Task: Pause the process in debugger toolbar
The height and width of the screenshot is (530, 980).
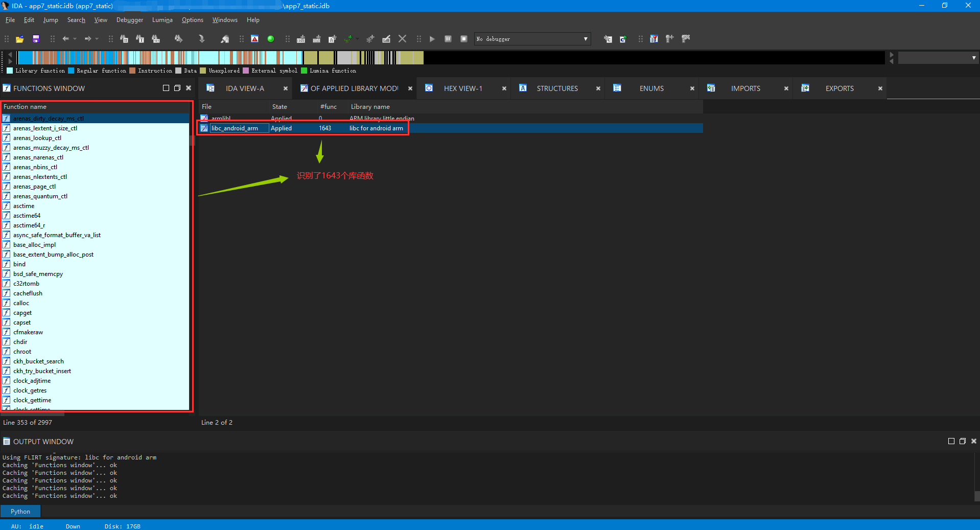Action: pyautogui.click(x=448, y=39)
